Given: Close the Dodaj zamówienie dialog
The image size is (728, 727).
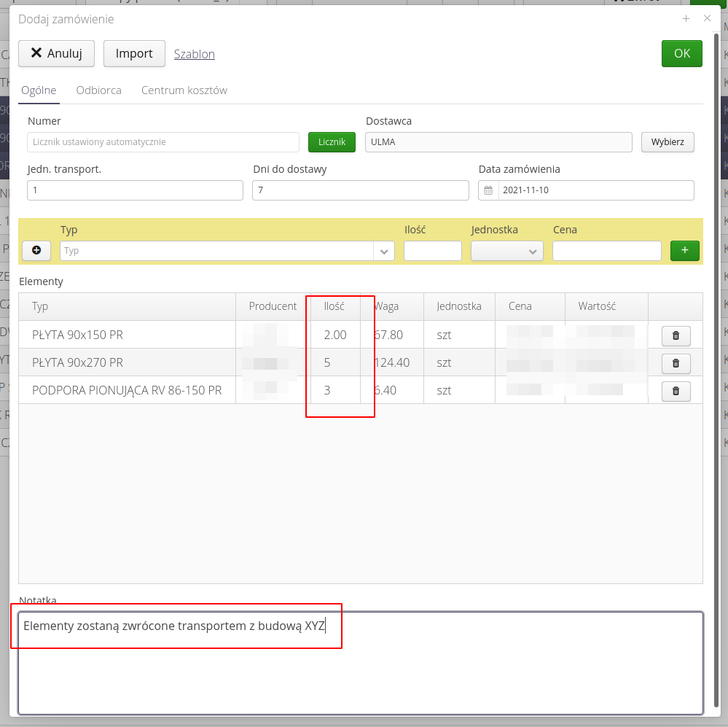Looking at the screenshot, I should point(707,19).
